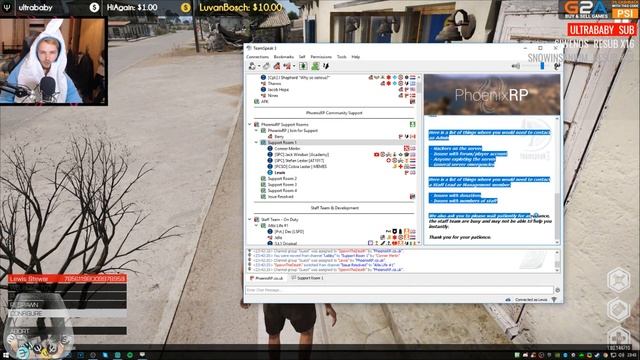The width and height of the screenshot is (640, 360).
Task: Select user [SPC] Jack Windsor
Action: point(301,155)
